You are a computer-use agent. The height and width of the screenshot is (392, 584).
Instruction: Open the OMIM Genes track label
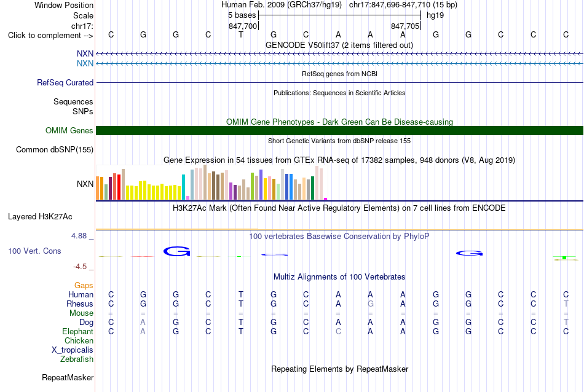[x=69, y=130]
